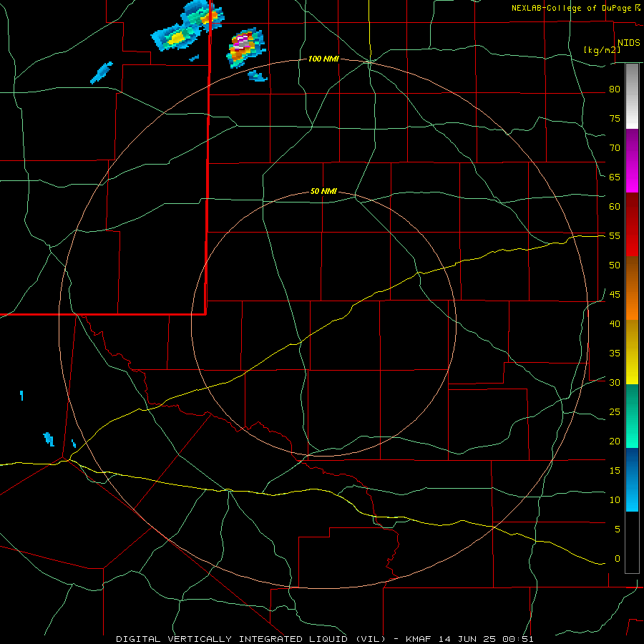Click the NIDS label above the color scale
Image resolution: width=644 pixels, height=644 pixels.
(629, 43)
